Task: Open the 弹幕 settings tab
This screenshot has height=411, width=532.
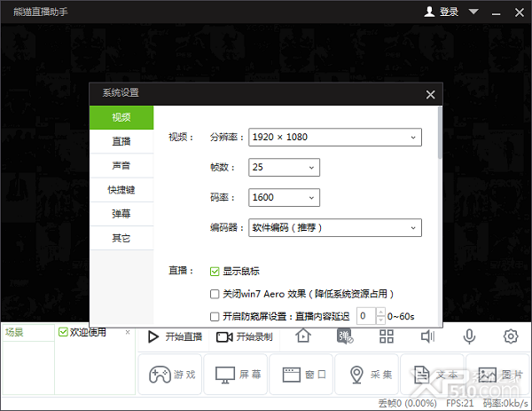Action: pos(121,214)
